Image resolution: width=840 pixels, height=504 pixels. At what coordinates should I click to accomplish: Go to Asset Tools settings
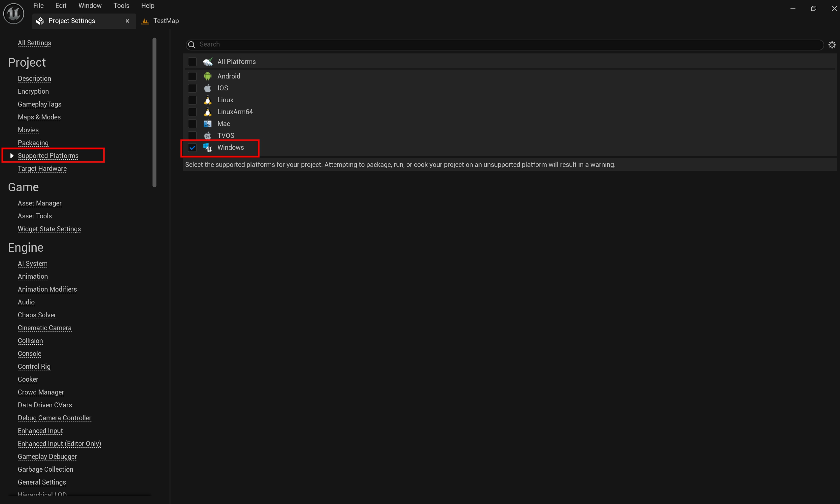pyautogui.click(x=35, y=216)
